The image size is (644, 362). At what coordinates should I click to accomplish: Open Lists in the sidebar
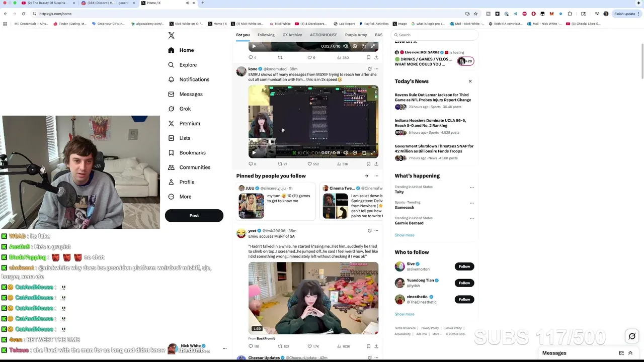point(179,138)
